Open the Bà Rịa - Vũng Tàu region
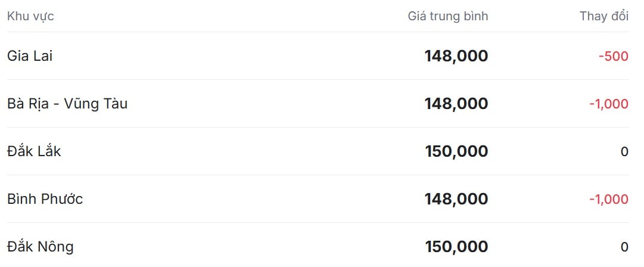The image size is (644, 267). click(x=67, y=104)
